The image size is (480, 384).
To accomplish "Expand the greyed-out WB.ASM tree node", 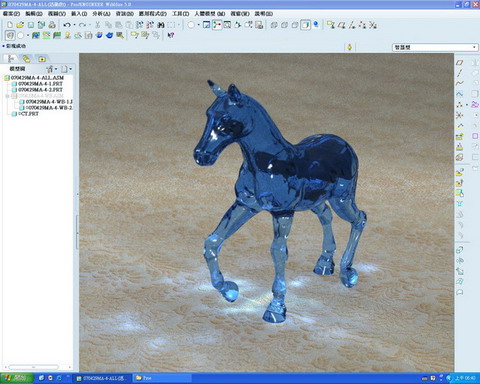I will (7, 96).
